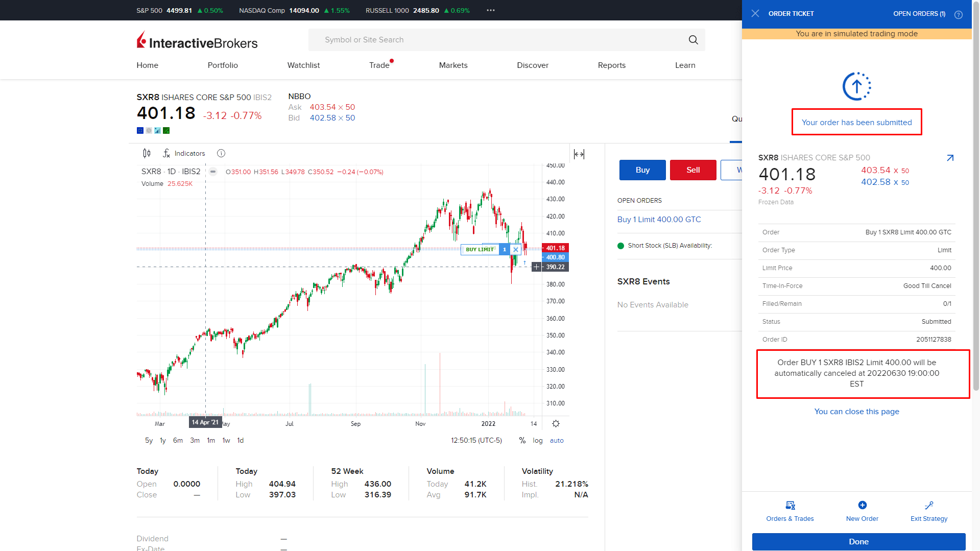Toggle percentage scale on the chart

click(521, 440)
